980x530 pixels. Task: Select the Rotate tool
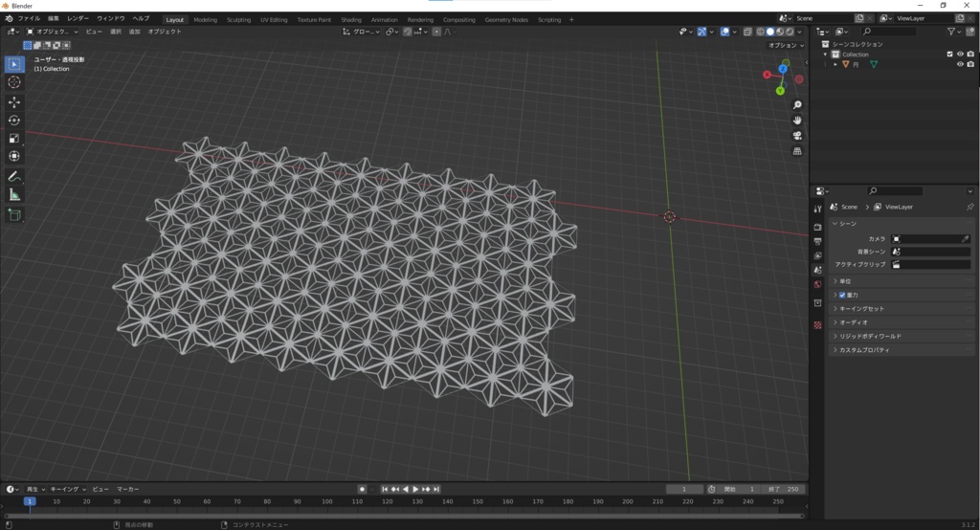tap(14, 120)
